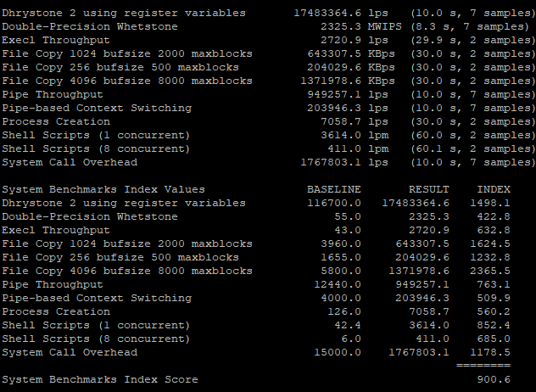Click 'Execl Throughput' label beside 2720.9 lps
The image size is (536, 392).
tap(56, 41)
